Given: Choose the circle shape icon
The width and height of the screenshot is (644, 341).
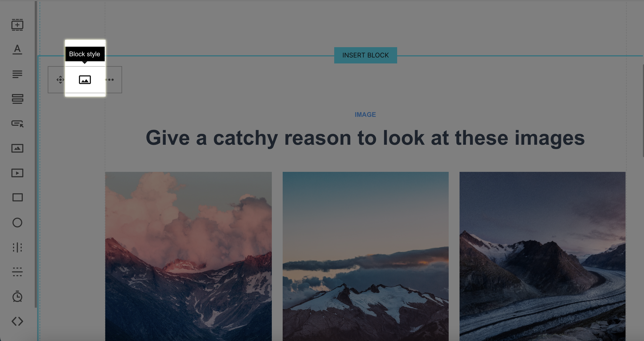Looking at the screenshot, I should point(17,223).
